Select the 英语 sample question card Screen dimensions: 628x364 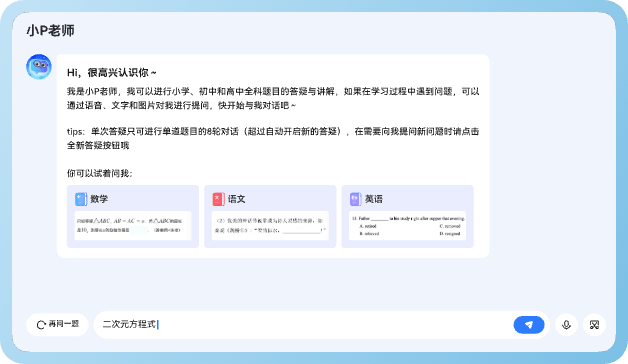408,216
